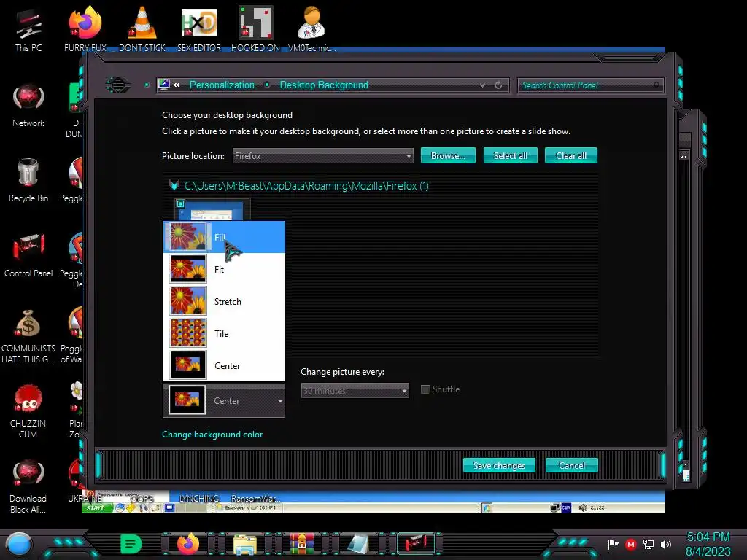Click Clear all button

(x=570, y=156)
